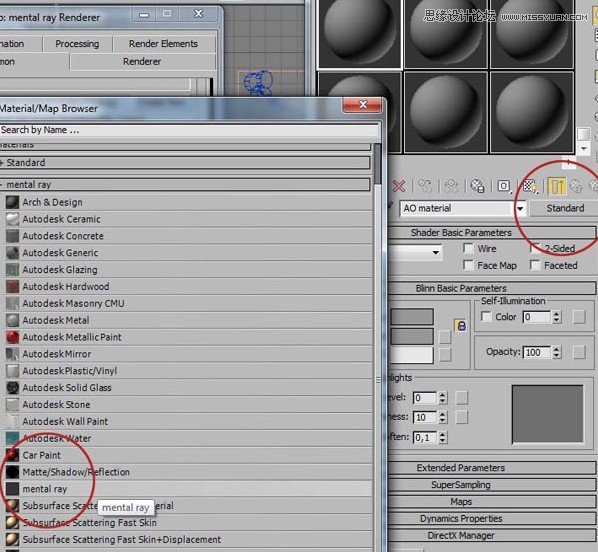Click the Make Unique icon

coord(451,186)
